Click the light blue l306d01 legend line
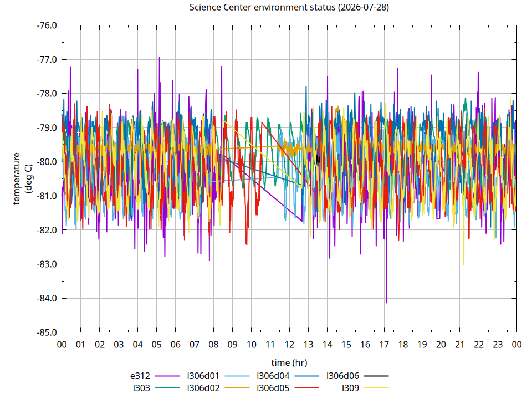The image size is (532, 399). (x=237, y=376)
